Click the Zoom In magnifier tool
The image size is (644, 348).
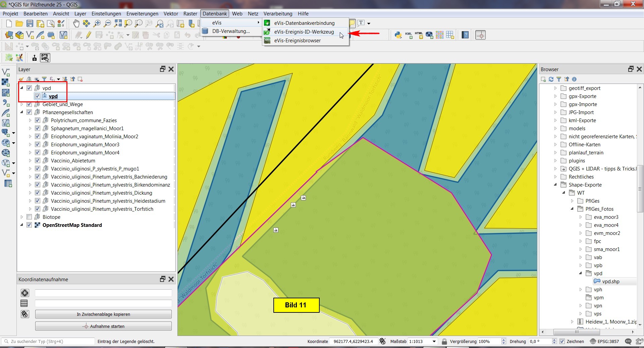[97, 23]
